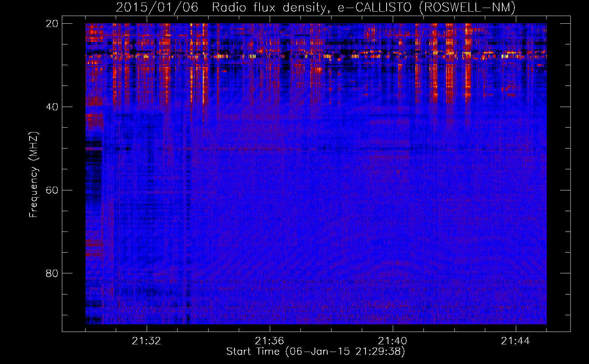
Task: Select the 21:36 time tick label
Action: click(x=269, y=341)
